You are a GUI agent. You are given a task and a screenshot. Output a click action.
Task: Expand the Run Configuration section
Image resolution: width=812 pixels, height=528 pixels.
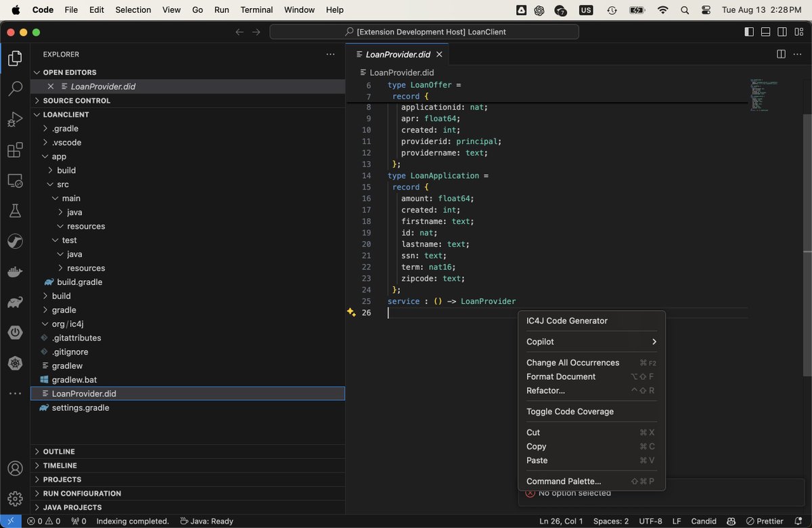coord(187,493)
